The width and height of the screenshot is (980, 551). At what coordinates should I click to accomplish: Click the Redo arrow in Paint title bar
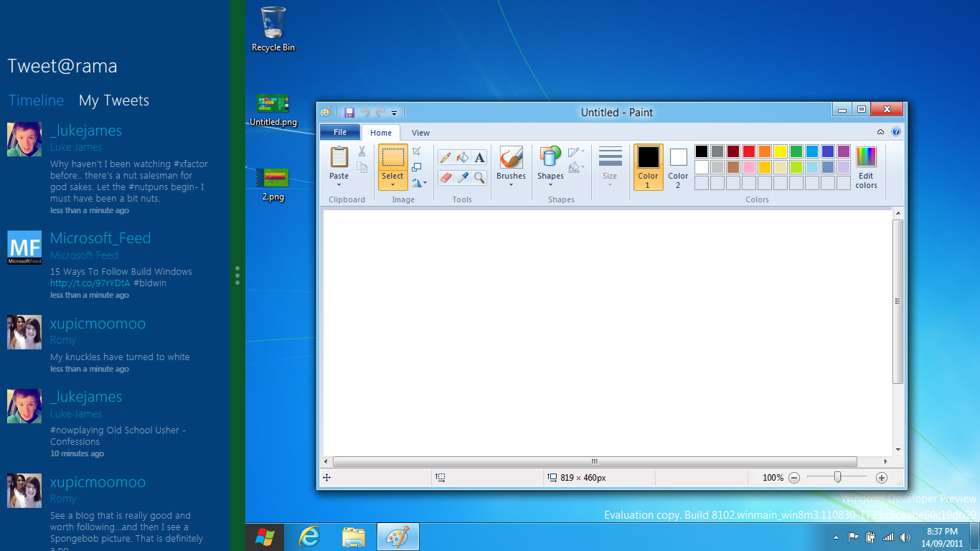(381, 112)
